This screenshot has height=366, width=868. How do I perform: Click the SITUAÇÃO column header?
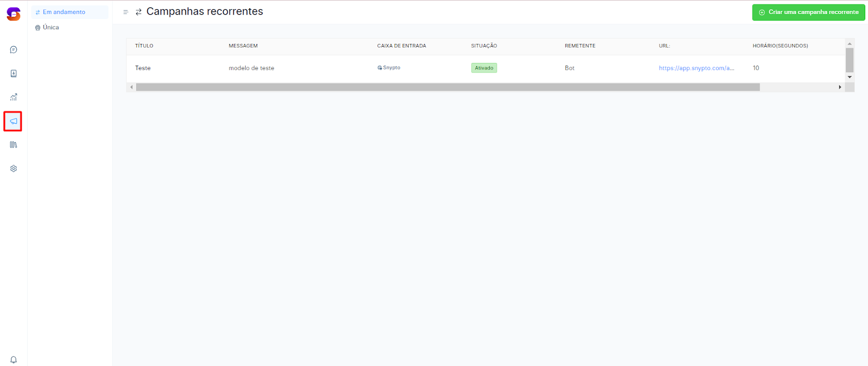484,46
